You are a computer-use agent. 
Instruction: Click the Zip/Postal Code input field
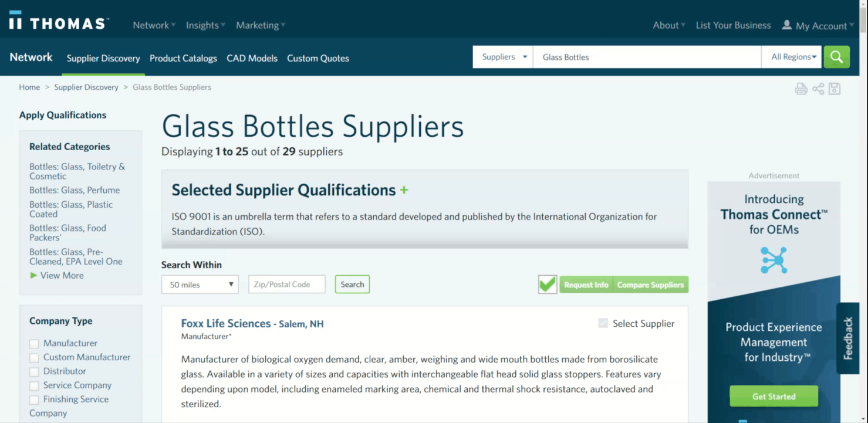point(286,285)
